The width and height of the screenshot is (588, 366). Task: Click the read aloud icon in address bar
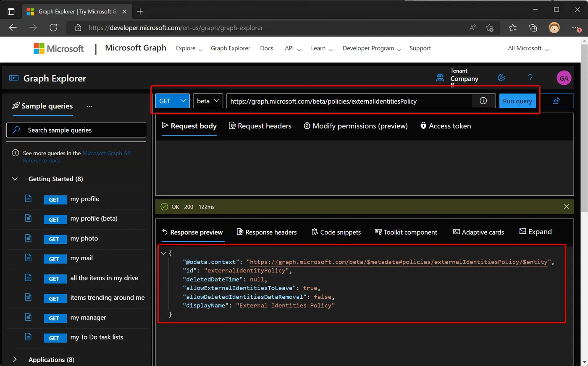coord(473,28)
